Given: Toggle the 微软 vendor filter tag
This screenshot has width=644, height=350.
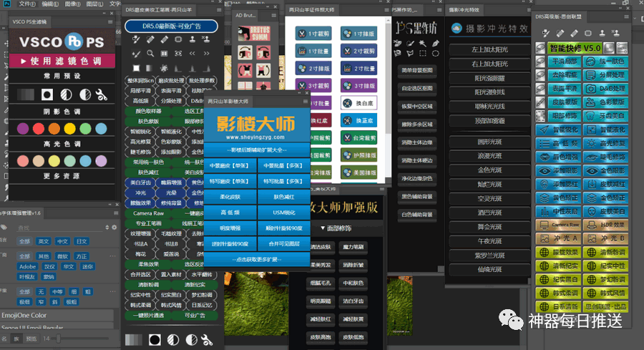Looking at the screenshot, I should coord(62,256).
